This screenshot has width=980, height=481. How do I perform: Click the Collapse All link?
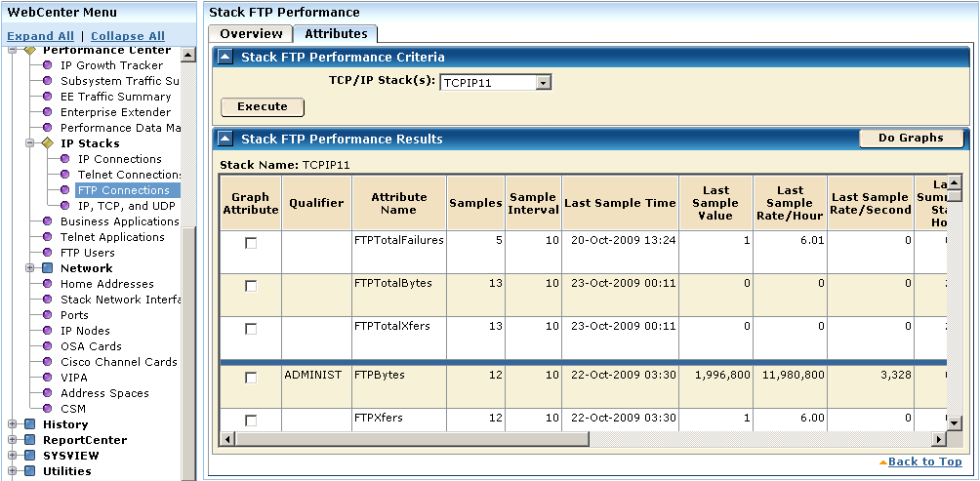[x=128, y=36]
